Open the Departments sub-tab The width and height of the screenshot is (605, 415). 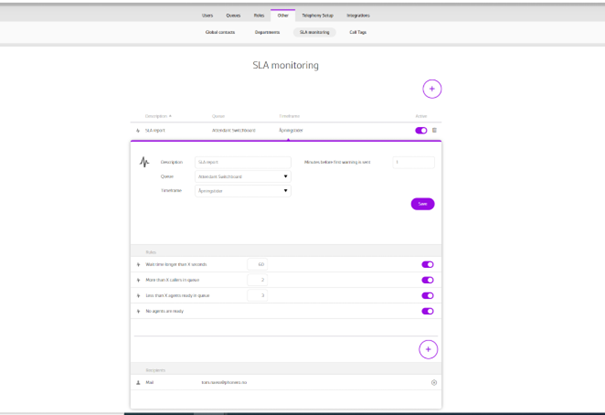coord(267,32)
